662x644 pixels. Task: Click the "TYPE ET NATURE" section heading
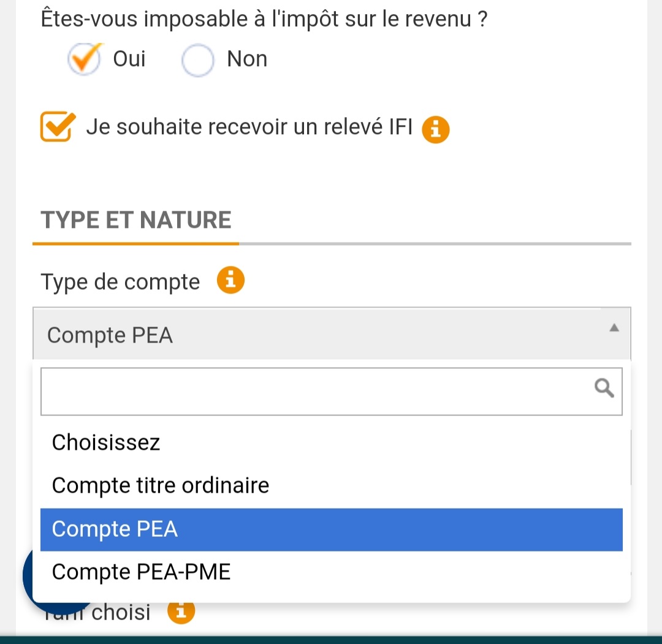coord(136,219)
